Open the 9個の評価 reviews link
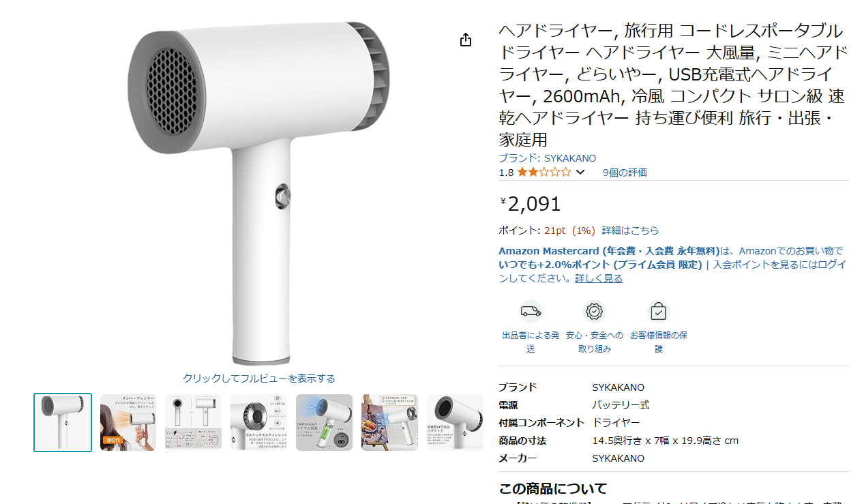Image resolution: width=864 pixels, height=504 pixels. (x=625, y=173)
